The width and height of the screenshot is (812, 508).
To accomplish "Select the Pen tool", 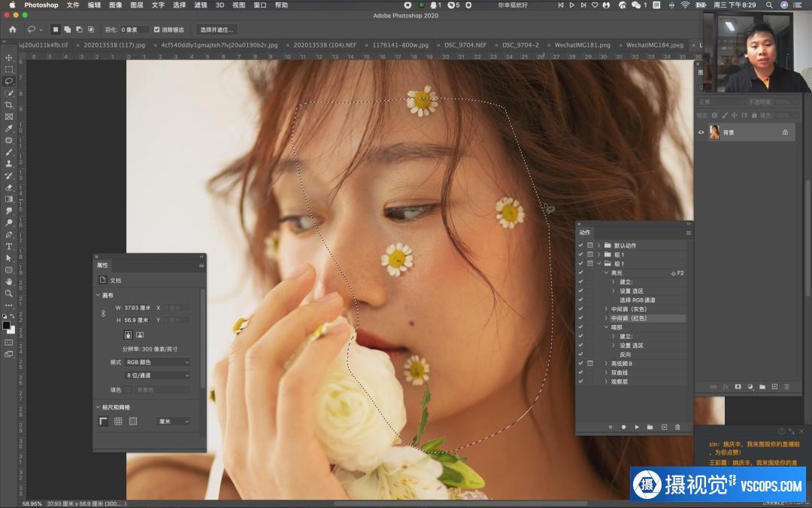I will 9,235.
